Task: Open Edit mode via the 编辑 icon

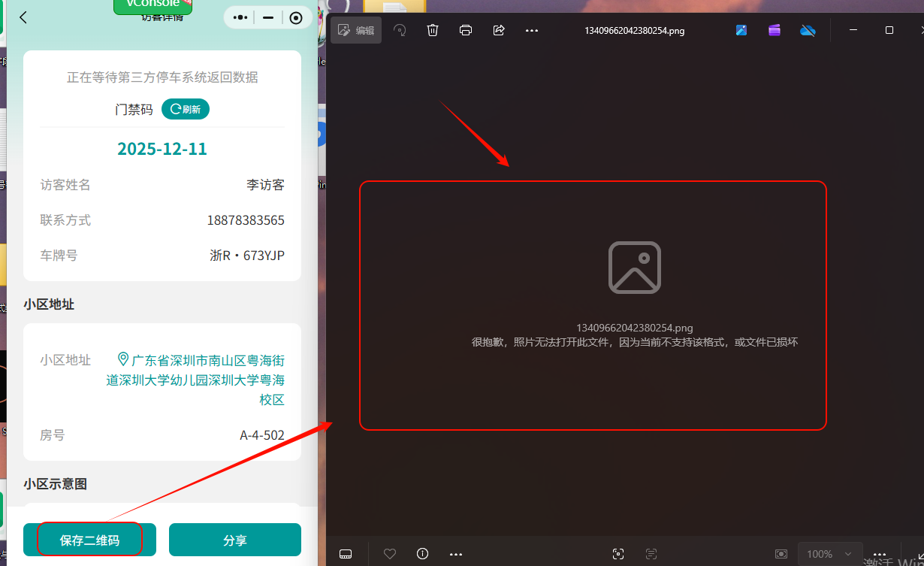Action: [355, 30]
